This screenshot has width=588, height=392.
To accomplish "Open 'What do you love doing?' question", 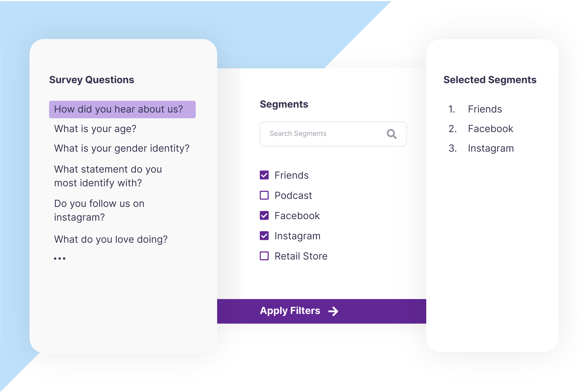I will click(x=111, y=239).
